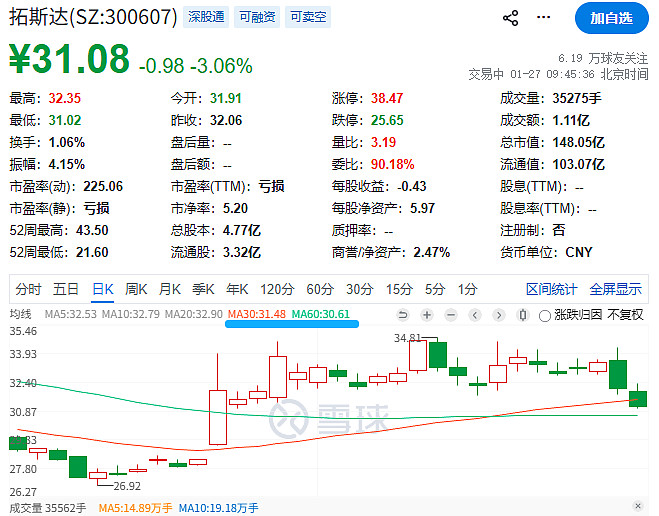The width and height of the screenshot is (659, 516).
Task: Select the 年K chart tab
Action: point(237,289)
